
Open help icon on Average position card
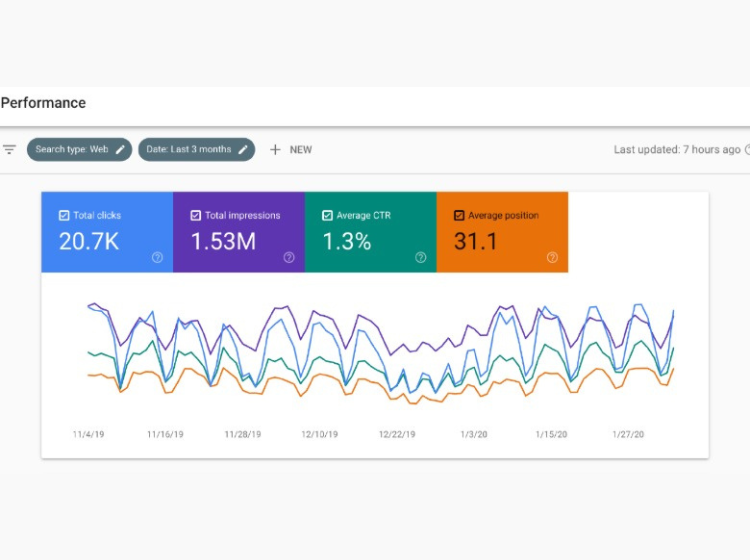[552, 257]
